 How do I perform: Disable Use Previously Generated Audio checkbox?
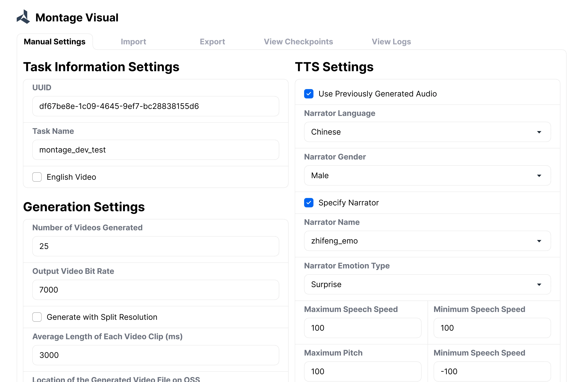point(309,94)
